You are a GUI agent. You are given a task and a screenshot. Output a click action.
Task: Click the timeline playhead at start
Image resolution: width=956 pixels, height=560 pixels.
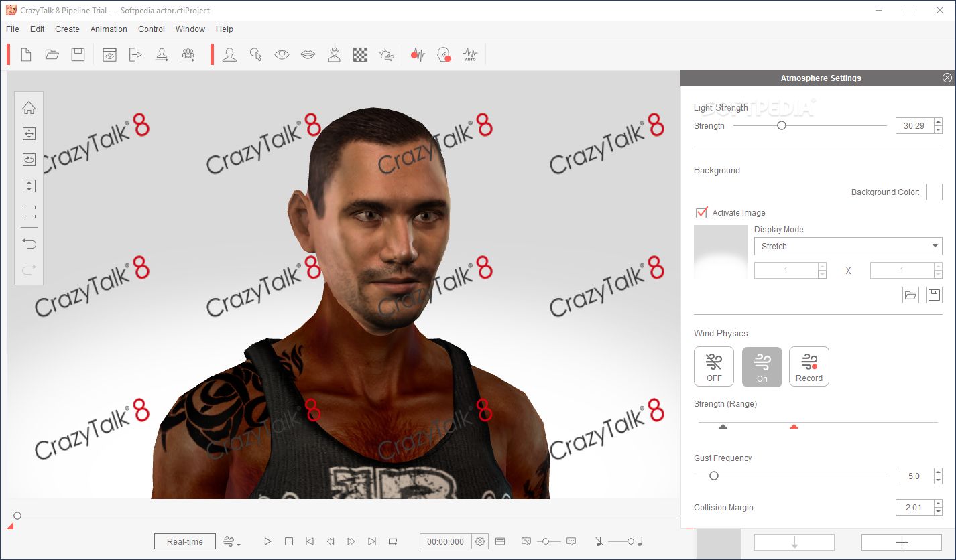(17, 516)
